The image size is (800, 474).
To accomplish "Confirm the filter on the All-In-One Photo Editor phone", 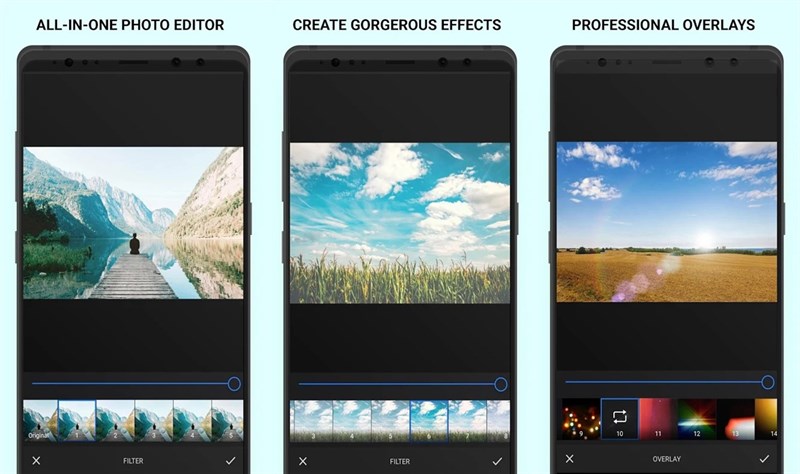I will tap(231, 461).
